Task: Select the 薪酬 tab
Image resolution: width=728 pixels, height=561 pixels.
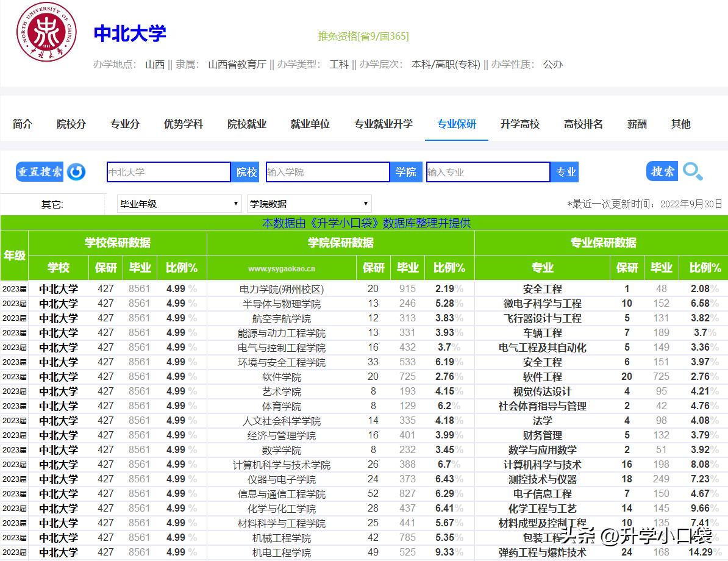Action: pos(637,124)
